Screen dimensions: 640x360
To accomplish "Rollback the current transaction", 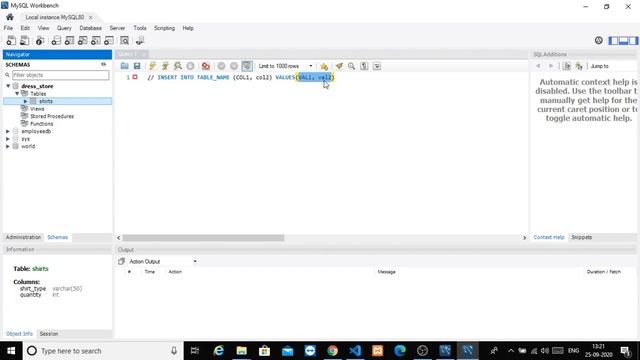I will coord(234,66).
